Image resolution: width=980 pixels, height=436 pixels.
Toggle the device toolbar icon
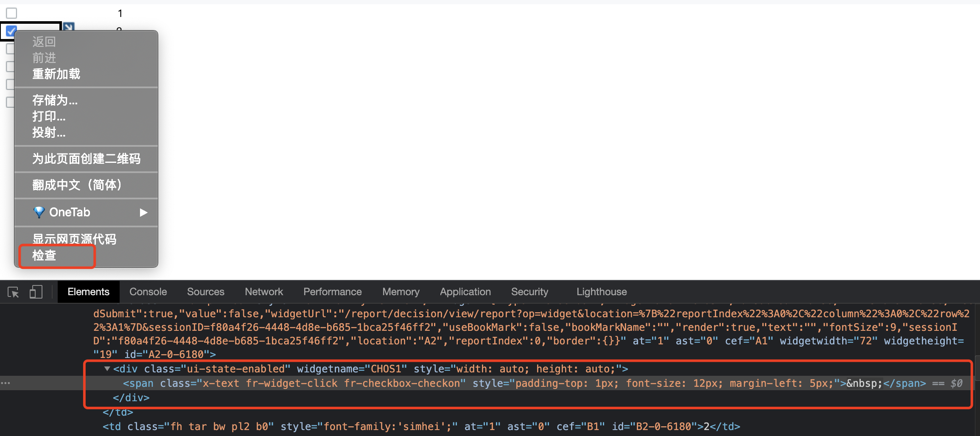36,292
